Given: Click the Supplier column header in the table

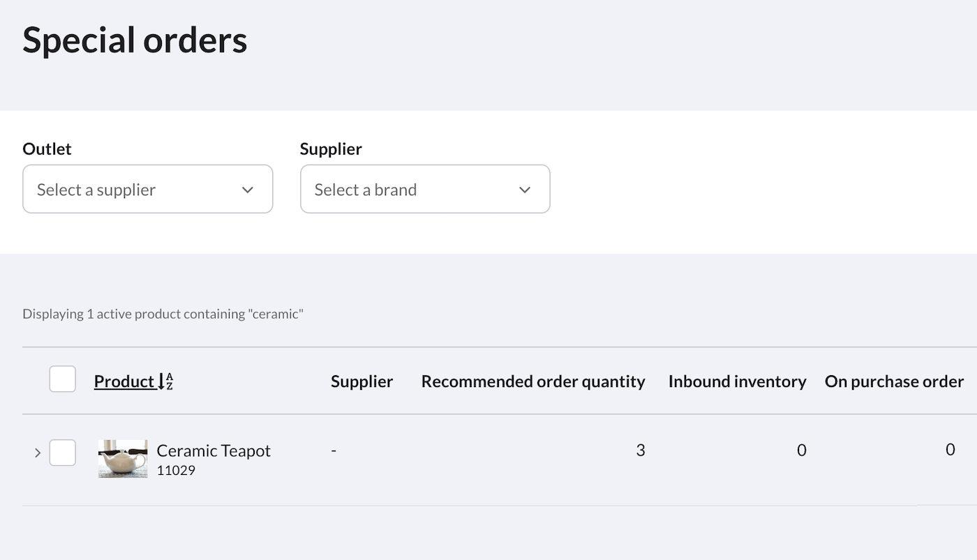Looking at the screenshot, I should point(361,381).
